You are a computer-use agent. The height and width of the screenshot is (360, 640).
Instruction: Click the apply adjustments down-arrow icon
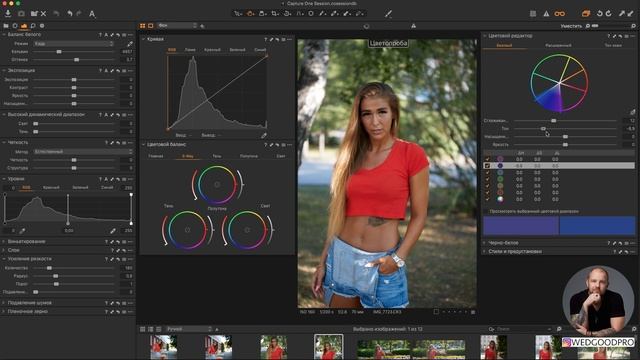point(631,14)
